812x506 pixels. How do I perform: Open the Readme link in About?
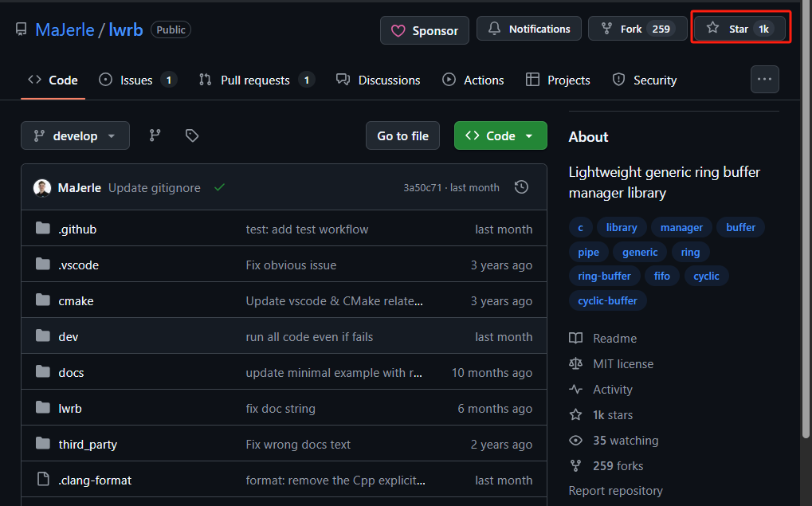603,338
